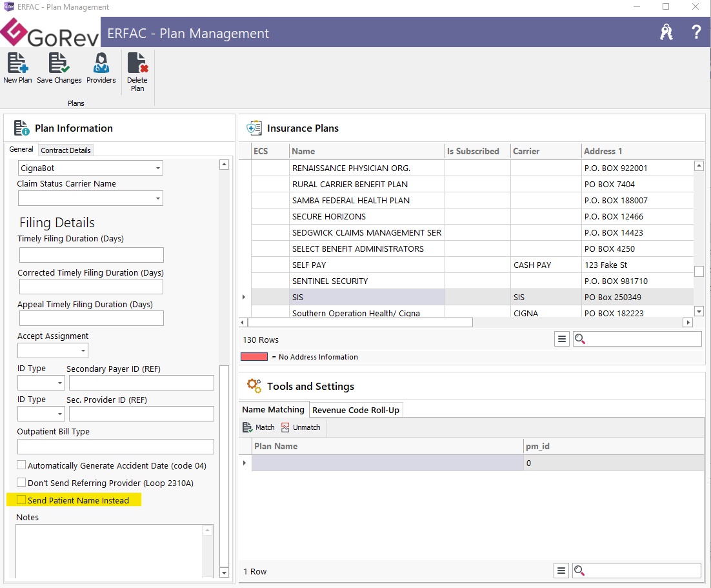Click the Match button in Name Matching

click(x=259, y=427)
